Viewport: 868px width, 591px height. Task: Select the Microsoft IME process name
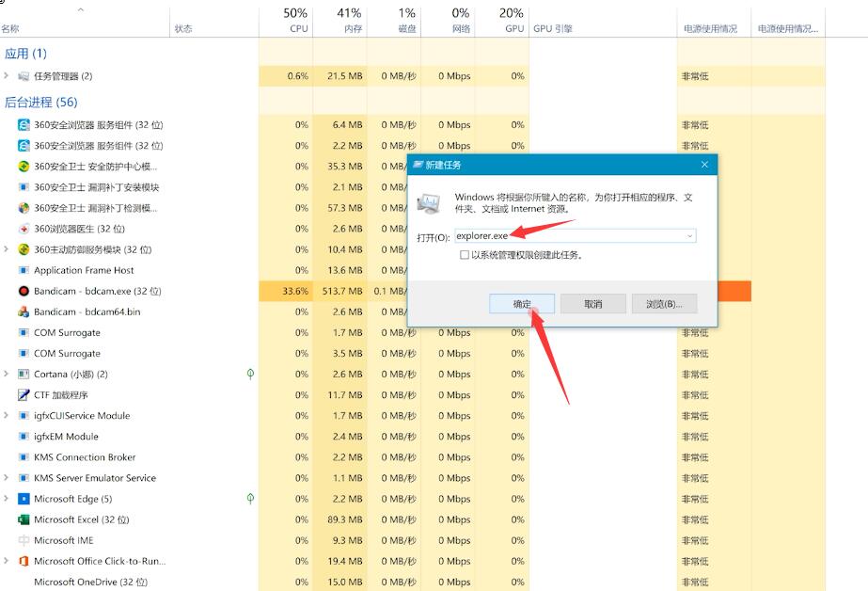pyautogui.click(x=64, y=540)
